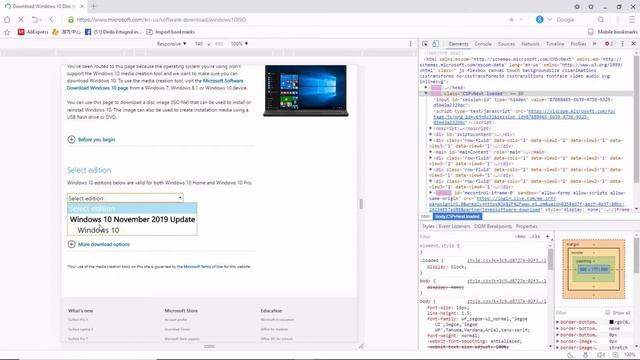Toggle the .cls class editor button
This screenshot has height=360, width=640.
pyautogui.click(x=535, y=237)
